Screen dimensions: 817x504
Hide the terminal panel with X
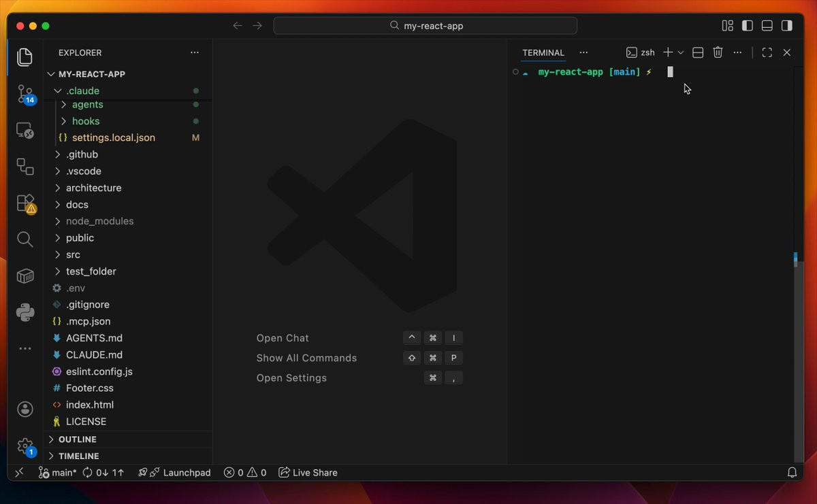[787, 52]
